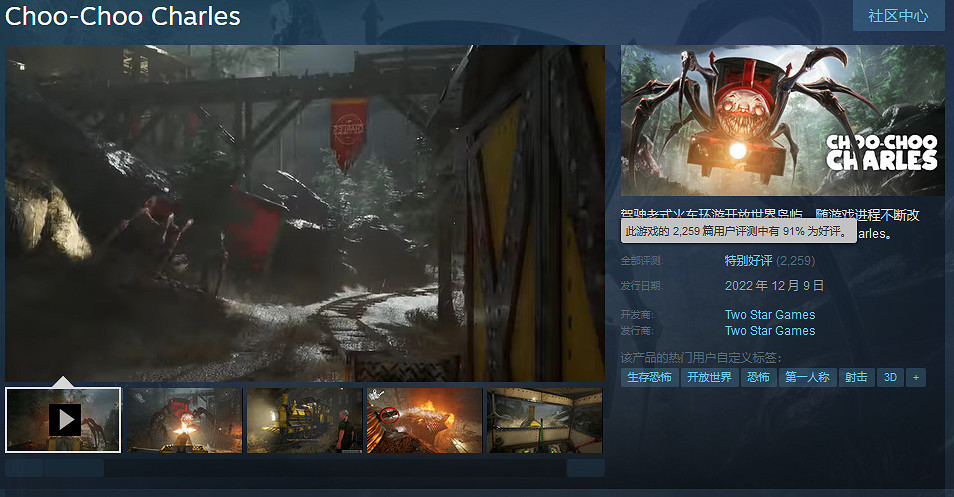
Task: Select the train cabin interior thumbnail
Action: [x=545, y=420]
